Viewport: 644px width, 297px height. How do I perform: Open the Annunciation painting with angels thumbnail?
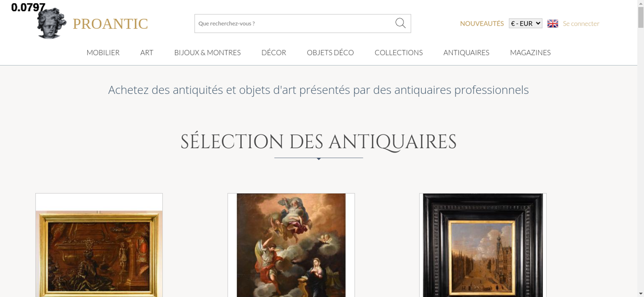point(291,245)
